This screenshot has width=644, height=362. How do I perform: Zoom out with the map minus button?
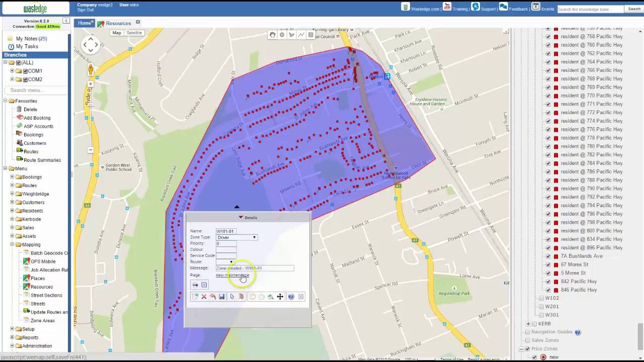(x=91, y=150)
